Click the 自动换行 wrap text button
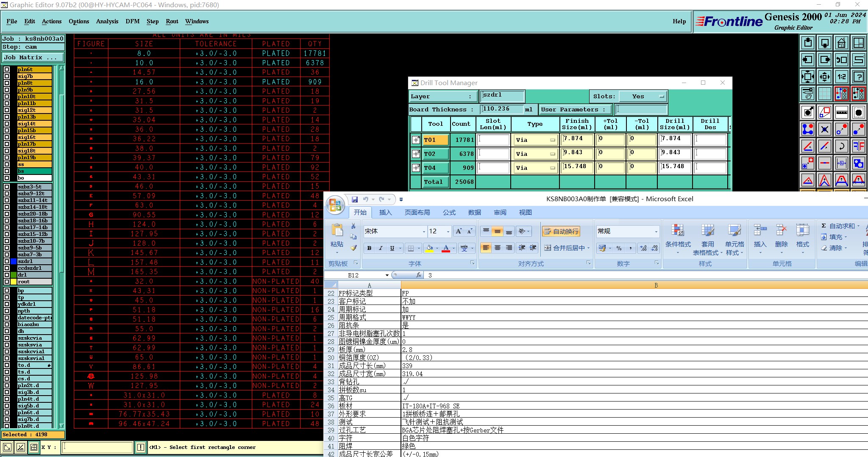 coord(561,231)
